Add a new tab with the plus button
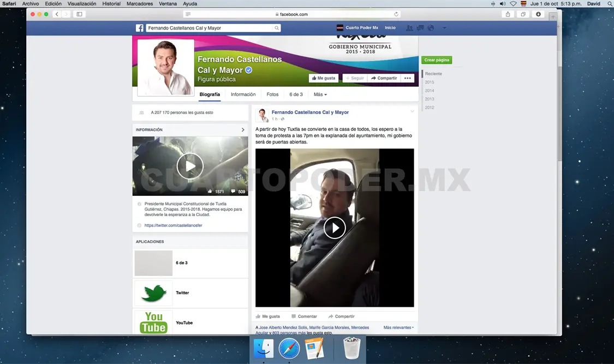614x364 pixels. tap(552, 16)
